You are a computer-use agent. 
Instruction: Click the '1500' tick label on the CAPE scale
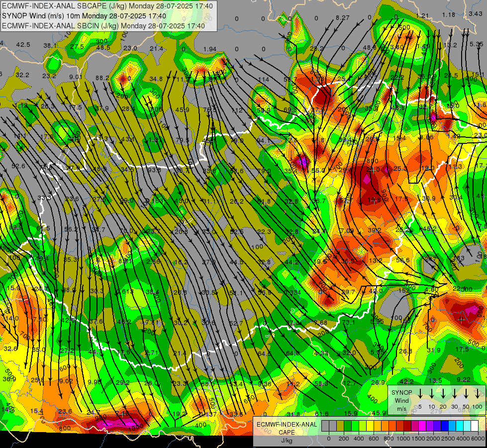[x=419, y=439]
